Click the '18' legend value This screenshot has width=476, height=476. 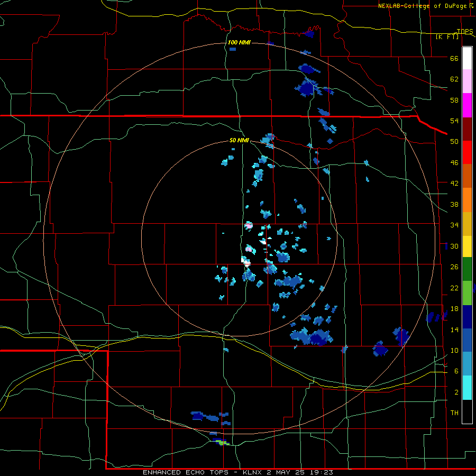[454, 309]
